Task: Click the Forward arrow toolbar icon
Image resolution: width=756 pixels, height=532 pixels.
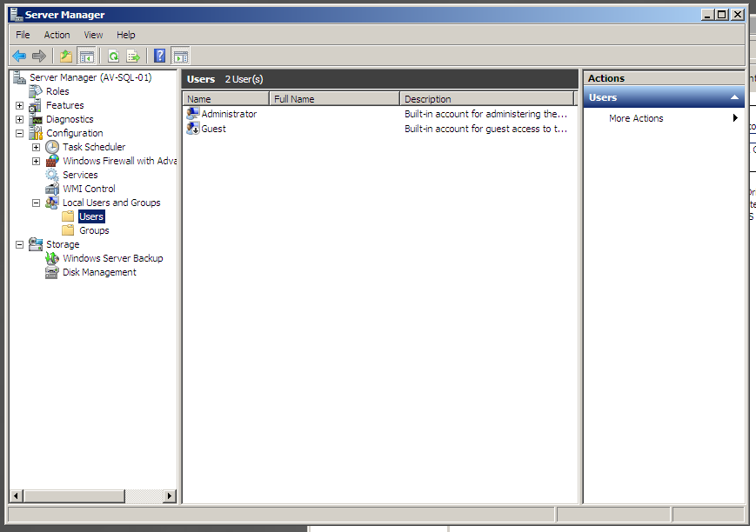Action: pos(39,57)
